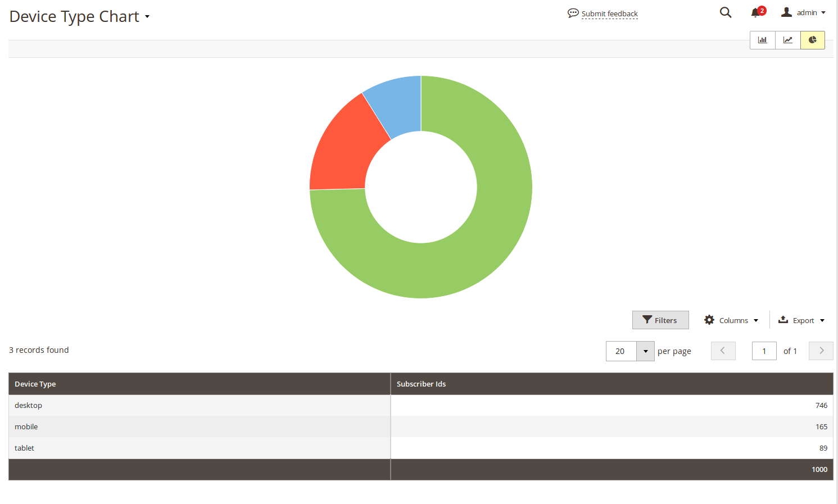Go to the next page arrow
The width and height of the screenshot is (838, 504).
click(821, 351)
